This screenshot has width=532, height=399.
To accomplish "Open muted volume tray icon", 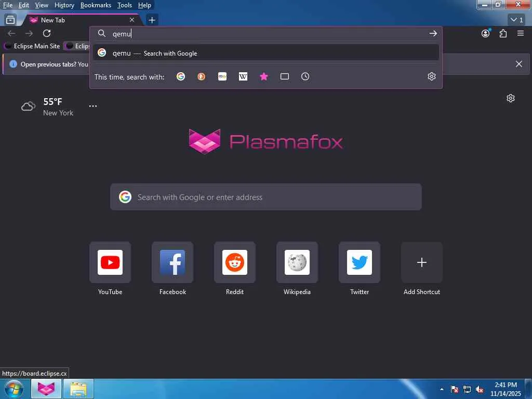I will 480,390.
